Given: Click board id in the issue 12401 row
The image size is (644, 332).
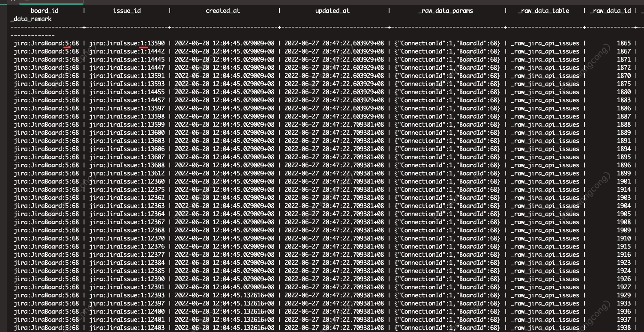Looking at the screenshot, I should [x=46, y=320].
